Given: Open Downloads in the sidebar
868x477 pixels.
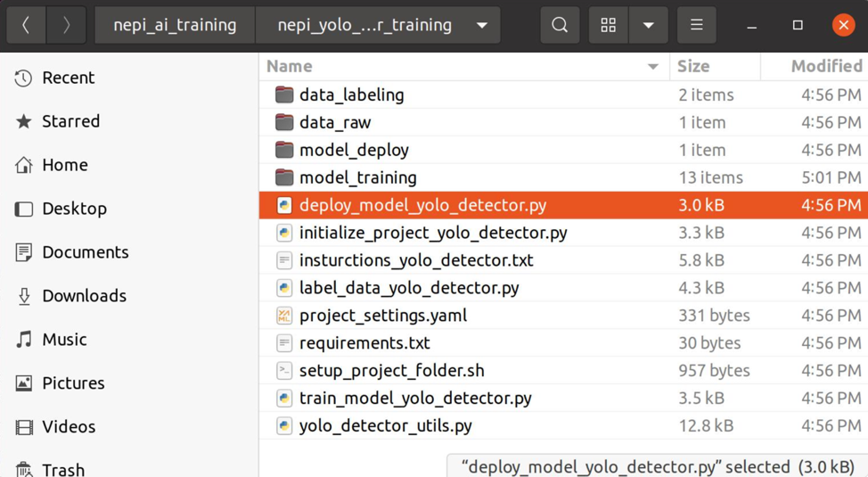Looking at the screenshot, I should tap(84, 296).
